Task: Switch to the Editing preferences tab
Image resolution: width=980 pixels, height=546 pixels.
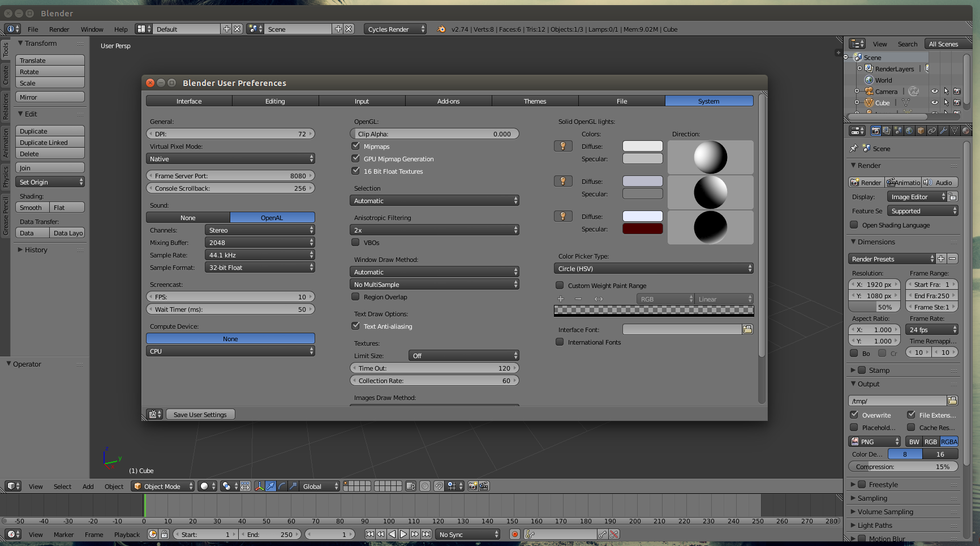Action: point(276,101)
